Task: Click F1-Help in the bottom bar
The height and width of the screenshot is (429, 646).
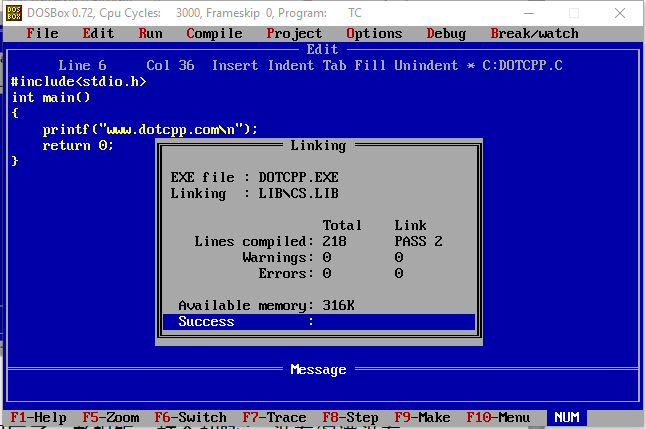Action: click(x=38, y=417)
